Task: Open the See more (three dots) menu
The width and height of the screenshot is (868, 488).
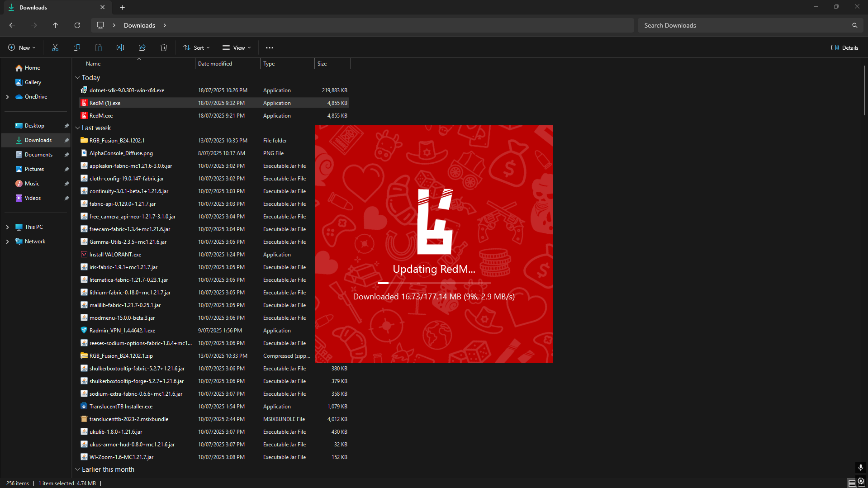Action: click(x=270, y=47)
